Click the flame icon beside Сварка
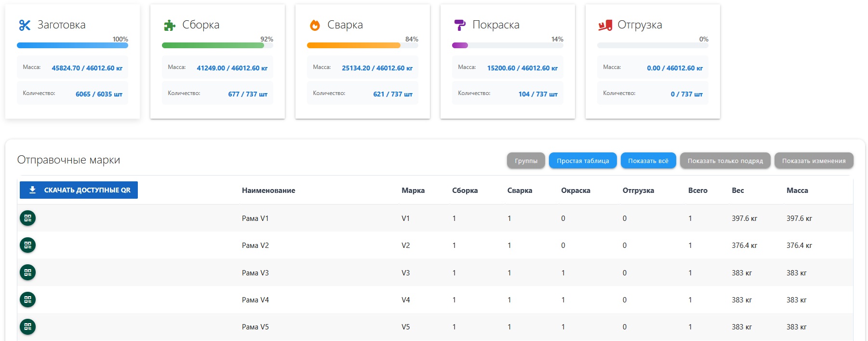Image resolution: width=868 pixels, height=341 pixels. [x=315, y=25]
